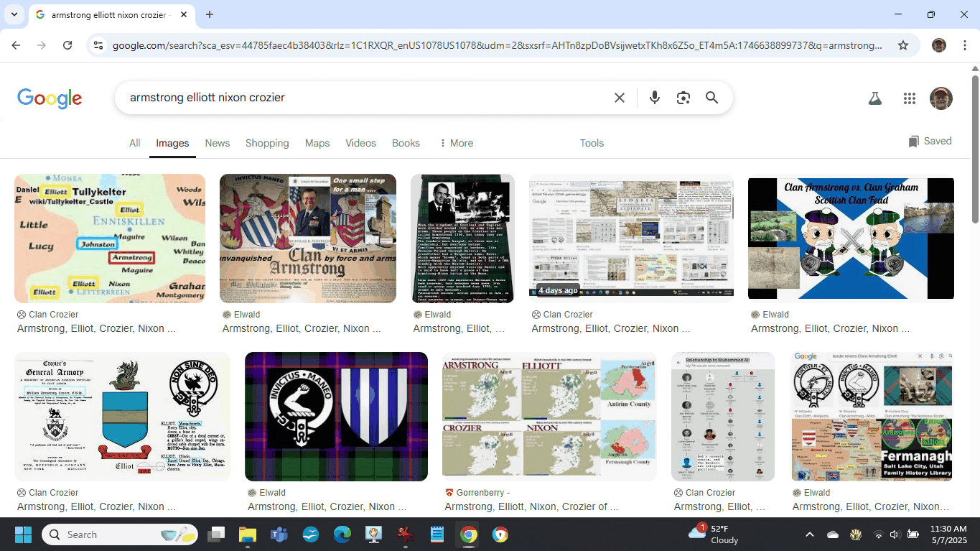
Task: Click the browser address bar
Action: (497, 45)
